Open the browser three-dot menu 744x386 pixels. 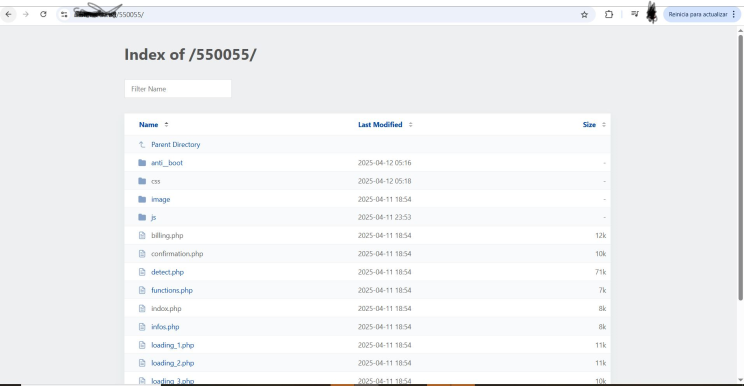point(734,14)
